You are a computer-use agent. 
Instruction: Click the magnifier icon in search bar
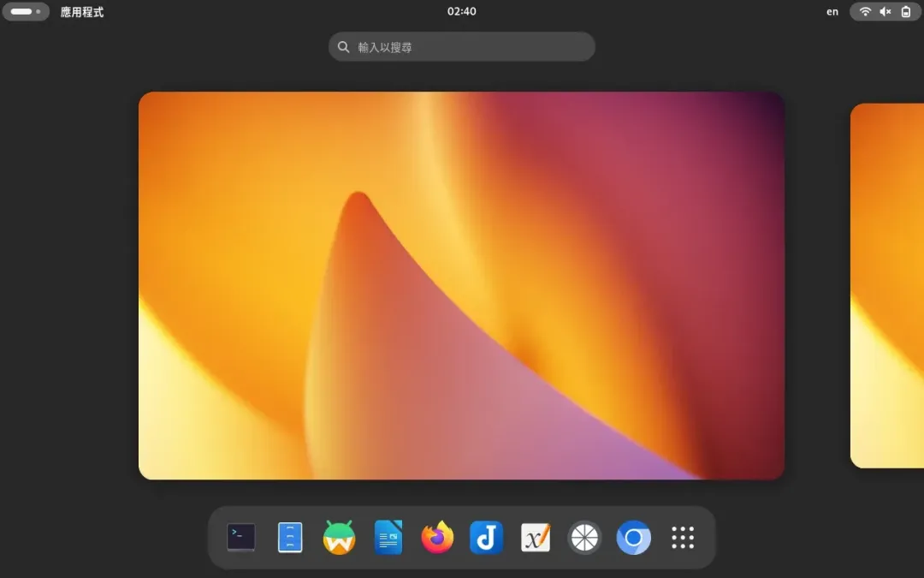pyautogui.click(x=344, y=46)
